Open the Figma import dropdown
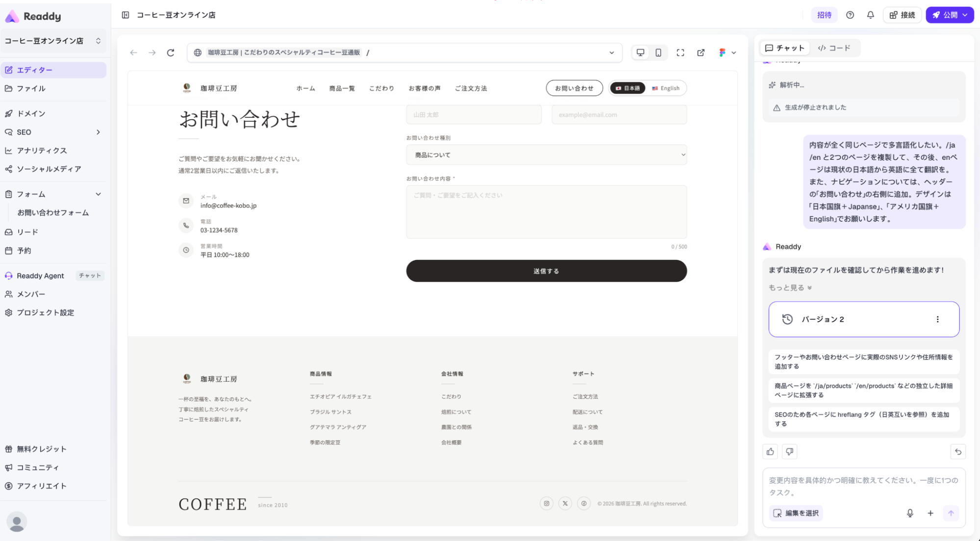 coord(728,52)
